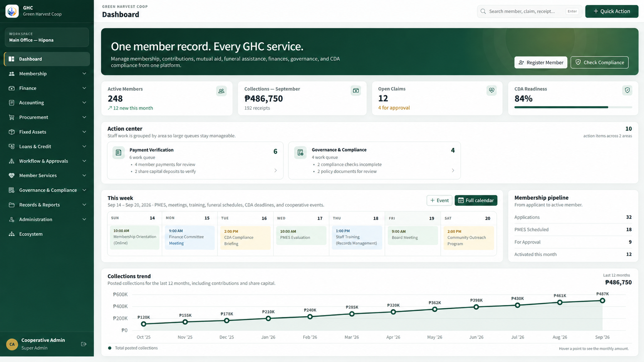
Task: Expand the Finance menu chevron
Action: point(84,88)
